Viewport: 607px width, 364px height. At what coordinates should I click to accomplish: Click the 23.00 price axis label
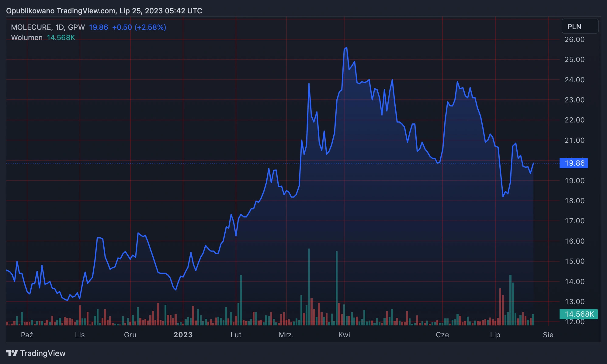(x=574, y=100)
